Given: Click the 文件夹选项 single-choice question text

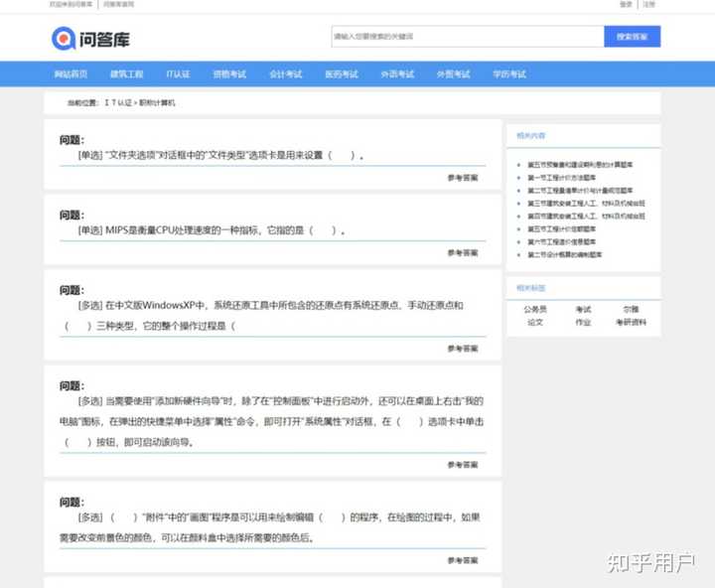Looking at the screenshot, I should (x=220, y=156).
